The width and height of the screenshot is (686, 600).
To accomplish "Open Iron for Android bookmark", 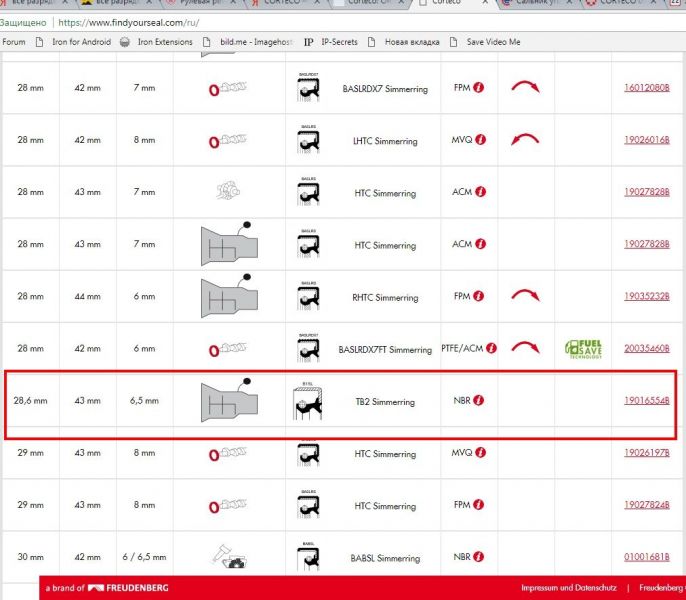I will pyautogui.click(x=73, y=42).
